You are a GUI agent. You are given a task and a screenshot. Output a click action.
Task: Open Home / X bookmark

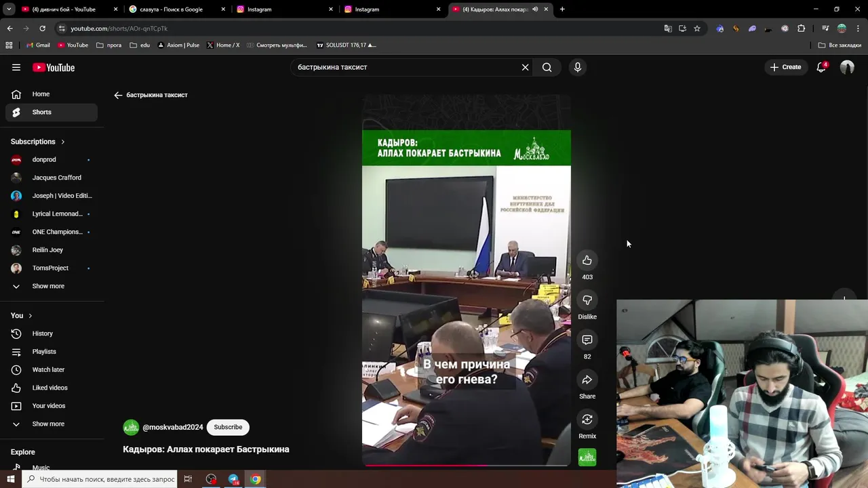223,45
